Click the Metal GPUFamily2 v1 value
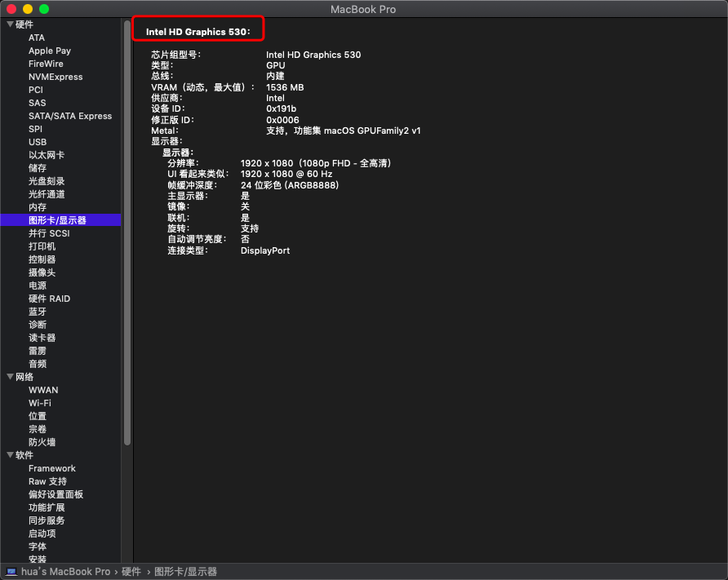Screen dimensions: 728x580 click(343, 131)
